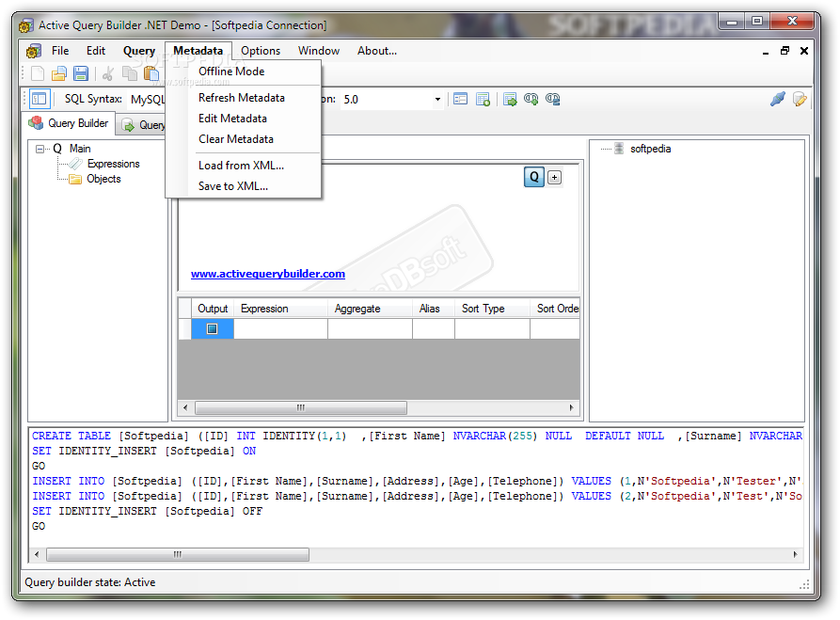Toggle the Output checkbox in the grid row
Screen dimensions: 840x620
point(213,328)
